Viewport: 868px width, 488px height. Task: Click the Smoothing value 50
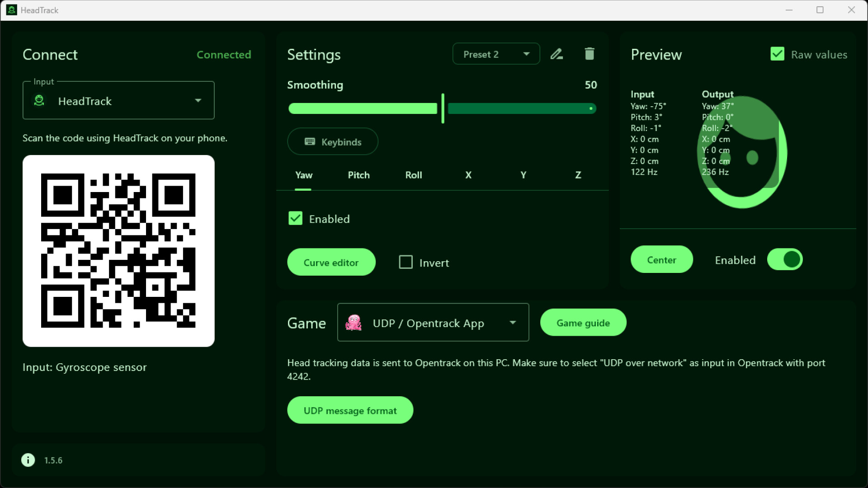point(591,85)
